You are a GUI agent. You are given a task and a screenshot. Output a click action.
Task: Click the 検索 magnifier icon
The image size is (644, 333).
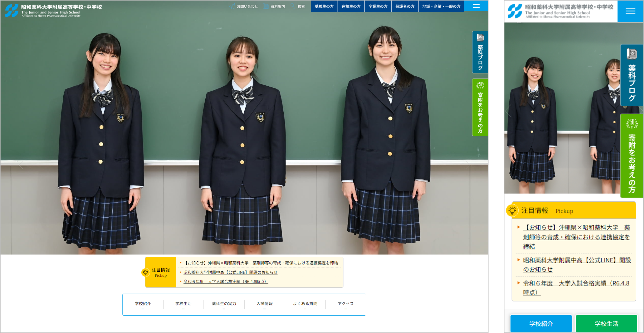293,6
